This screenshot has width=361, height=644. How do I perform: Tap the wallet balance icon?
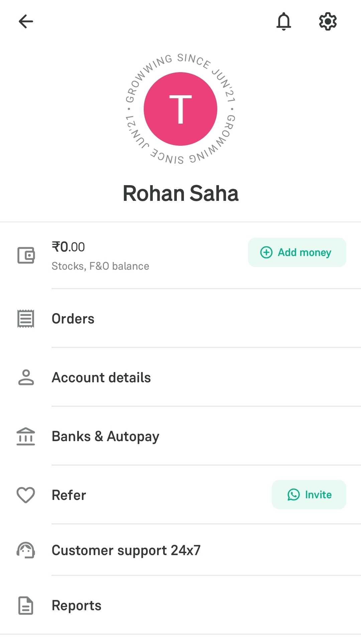click(26, 255)
